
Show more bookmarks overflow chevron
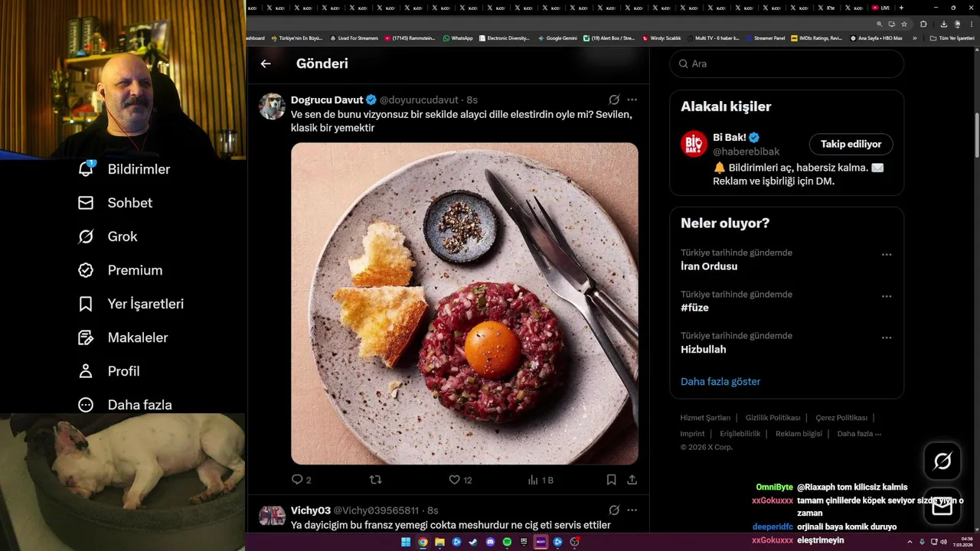(914, 37)
